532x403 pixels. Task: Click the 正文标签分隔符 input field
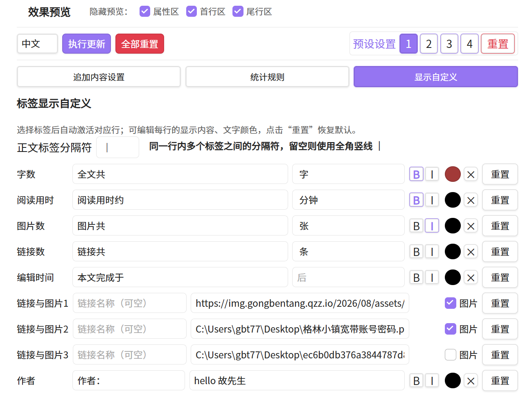click(x=118, y=147)
